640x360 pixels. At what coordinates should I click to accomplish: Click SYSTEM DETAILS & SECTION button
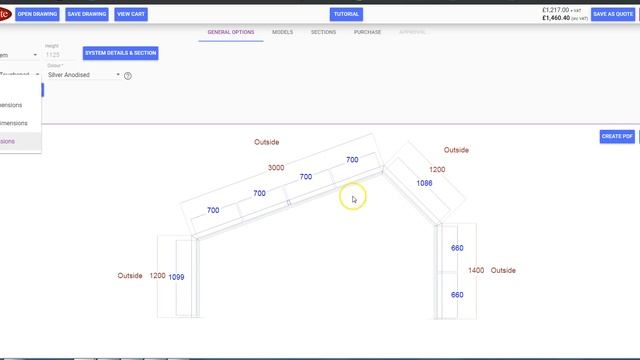point(120,53)
